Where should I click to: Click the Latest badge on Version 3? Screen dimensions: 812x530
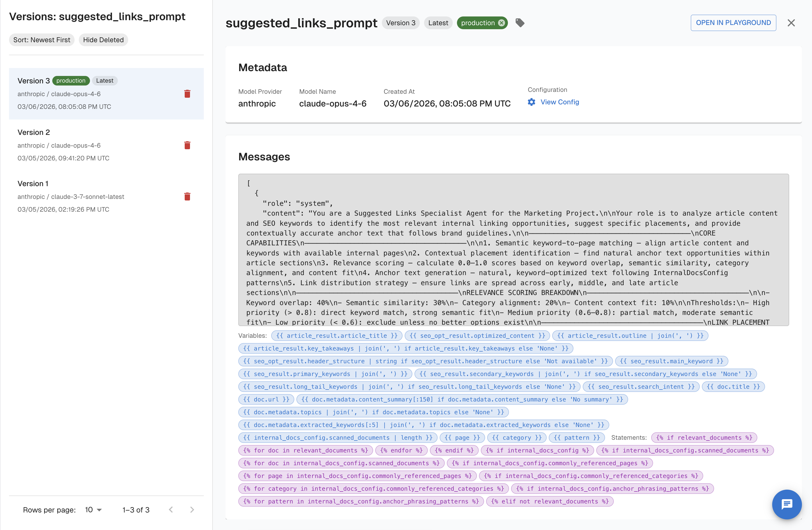(104, 81)
